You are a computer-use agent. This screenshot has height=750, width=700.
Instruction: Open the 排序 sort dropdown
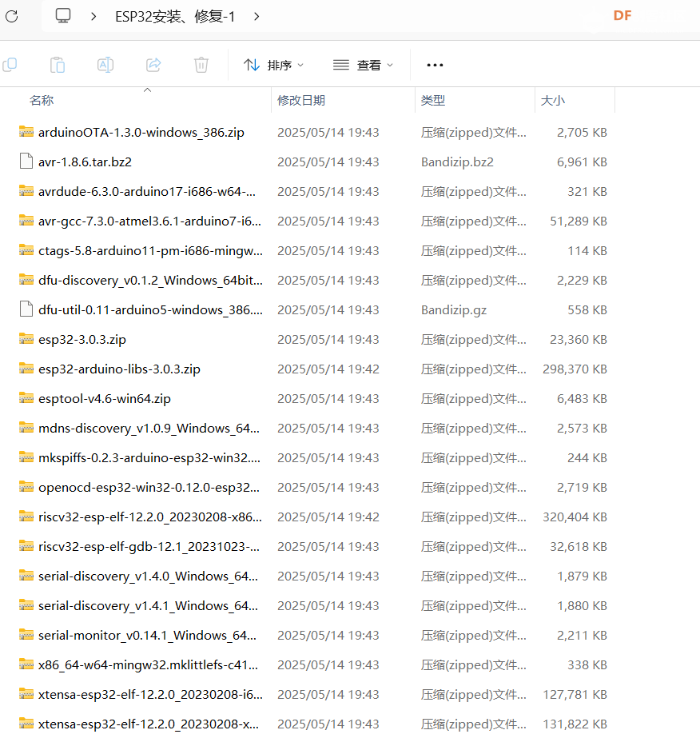[273, 65]
